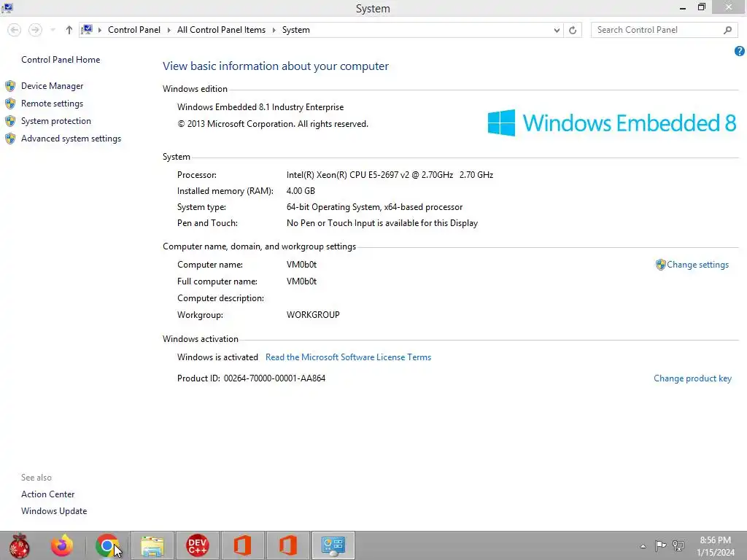Open Help with the question mark icon
The height and width of the screenshot is (560, 747).
[740, 51]
